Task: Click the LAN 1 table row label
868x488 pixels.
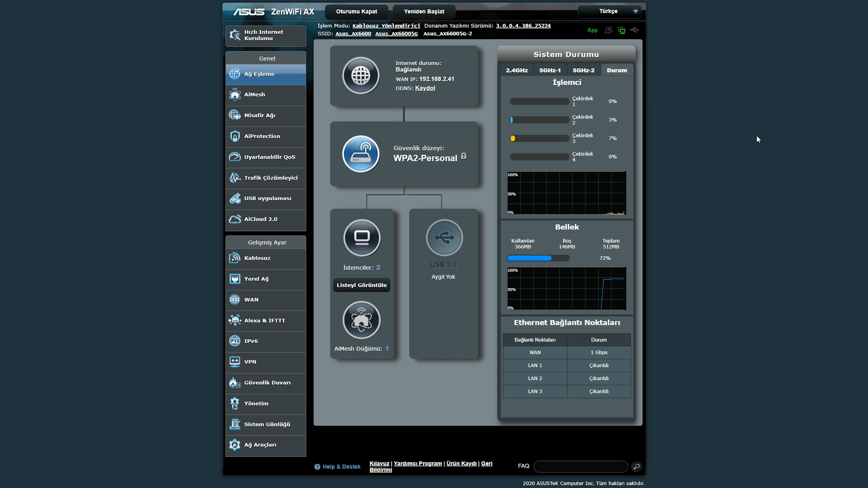Action: point(535,366)
